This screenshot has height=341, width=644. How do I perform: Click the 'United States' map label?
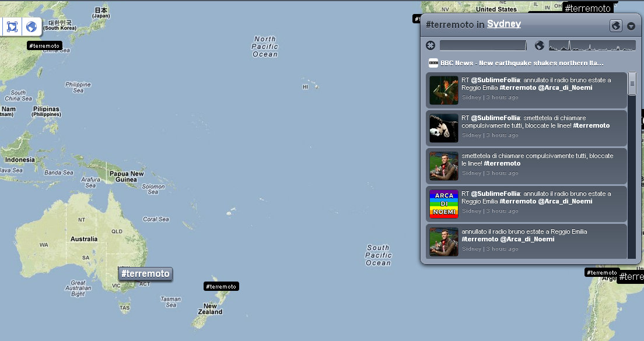[496, 9]
